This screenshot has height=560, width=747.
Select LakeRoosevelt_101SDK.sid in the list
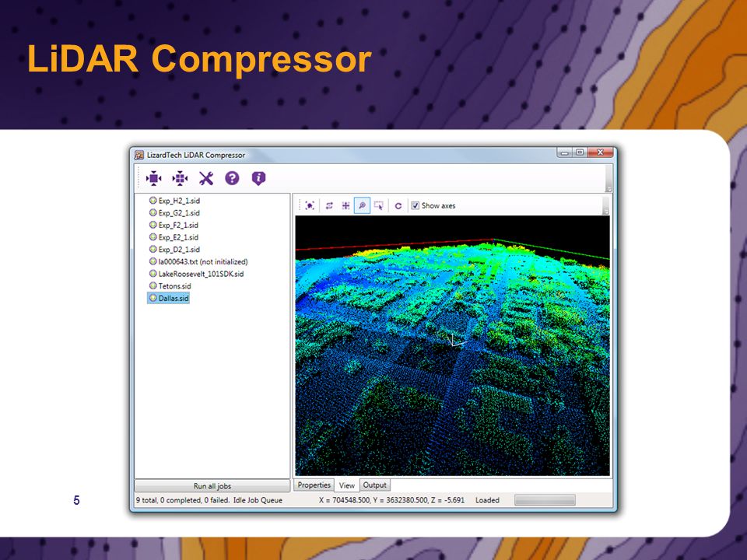coord(196,274)
